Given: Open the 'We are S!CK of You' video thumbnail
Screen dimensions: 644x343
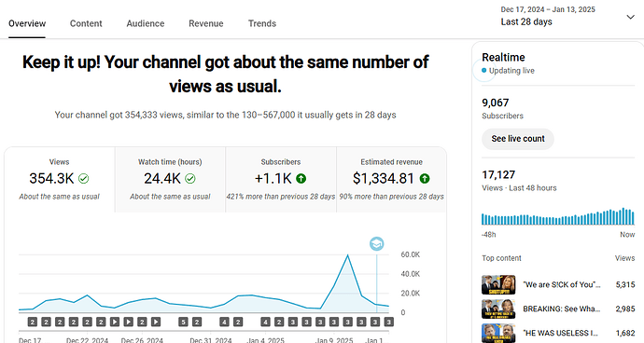Looking at the screenshot, I should point(498,284).
